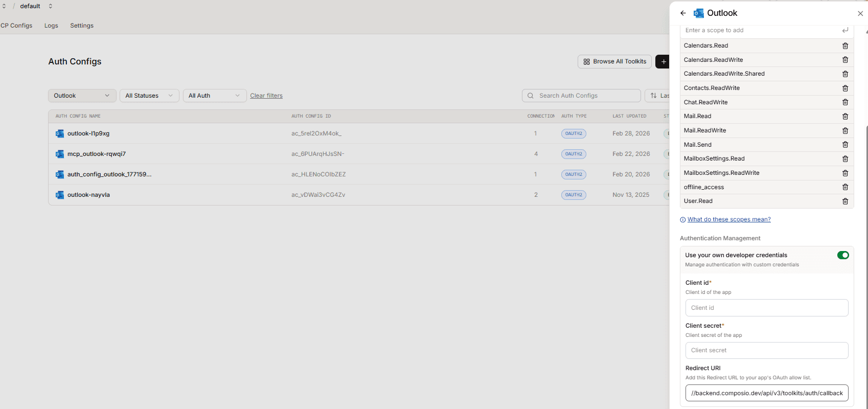Image resolution: width=868 pixels, height=409 pixels.
Task: Click the Client id input field
Action: point(767,308)
